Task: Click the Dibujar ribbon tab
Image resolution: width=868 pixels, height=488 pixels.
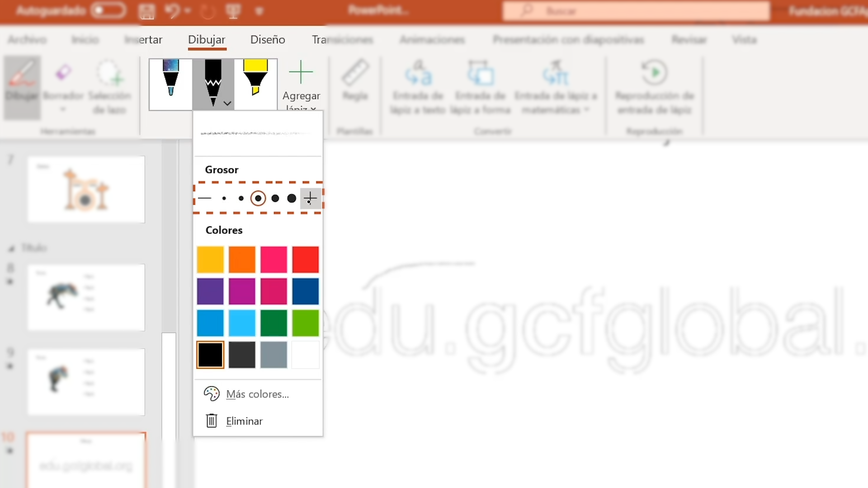Action: click(207, 40)
